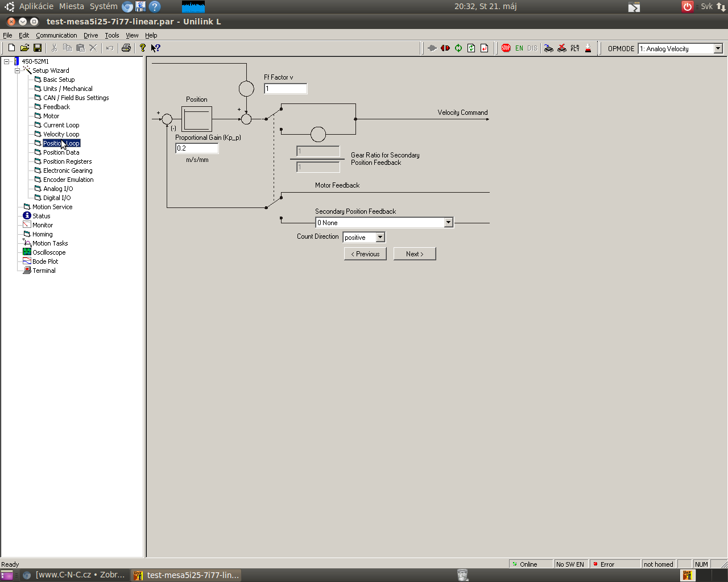Screen dimensions: 728x582
Task: Click the green circular refresh arrows icon
Action: [x=458, y=48]
